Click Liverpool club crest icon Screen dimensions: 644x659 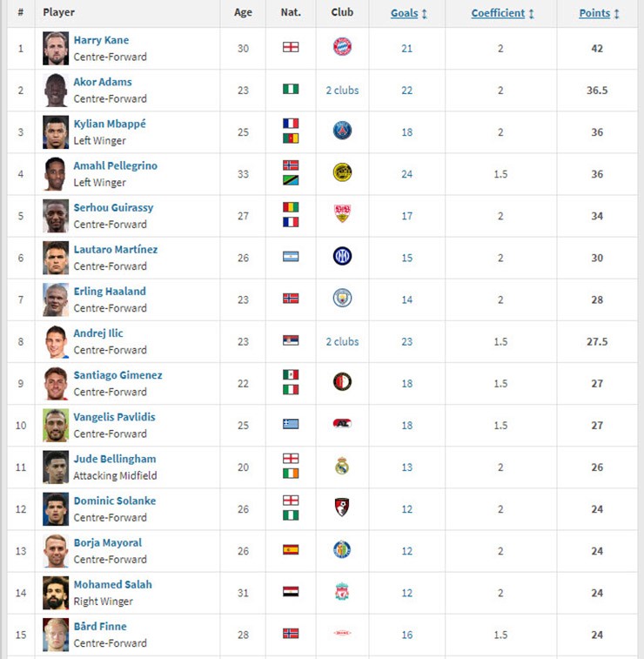(342, 592)
